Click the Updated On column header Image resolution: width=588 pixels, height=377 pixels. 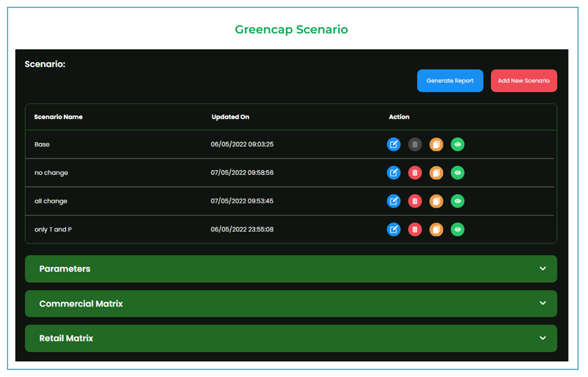click(x=230, y=117)
